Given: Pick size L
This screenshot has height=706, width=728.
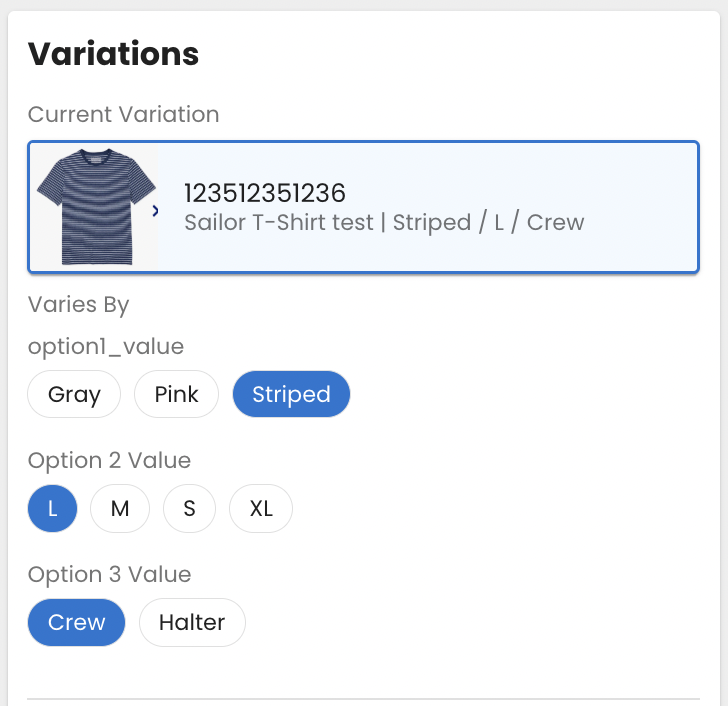Looking at the screenshot, I should tap(52, 508).
